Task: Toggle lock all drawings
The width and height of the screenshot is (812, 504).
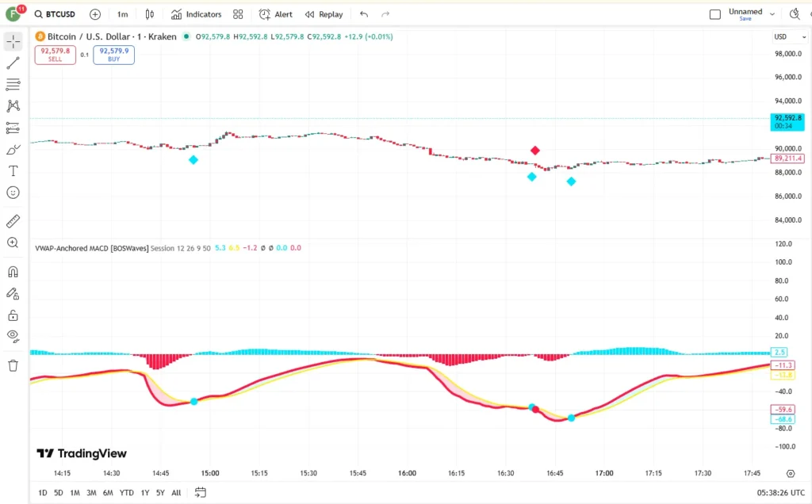Action: (13, 315)
